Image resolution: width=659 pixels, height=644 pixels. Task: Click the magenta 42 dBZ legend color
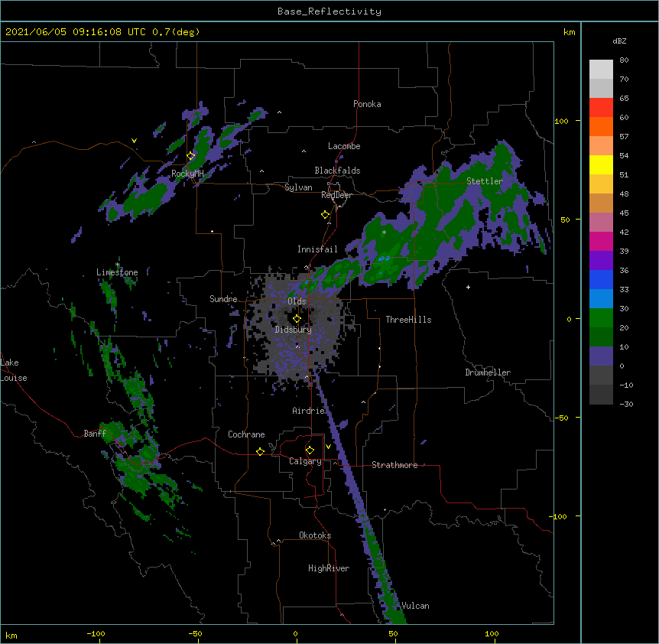click(601, 241)
